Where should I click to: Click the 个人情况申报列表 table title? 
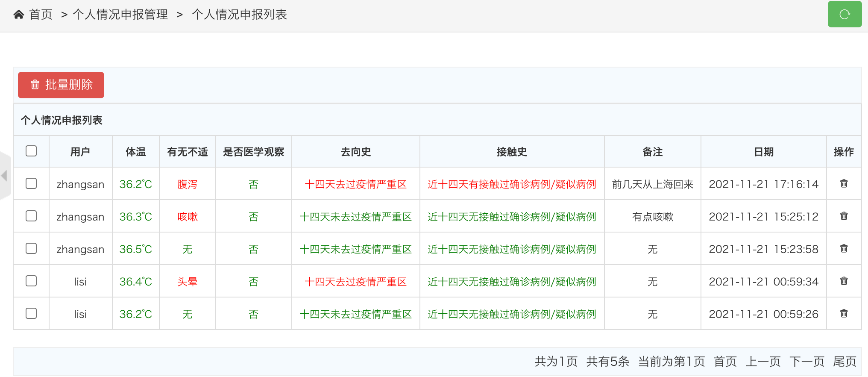[62, 120]
